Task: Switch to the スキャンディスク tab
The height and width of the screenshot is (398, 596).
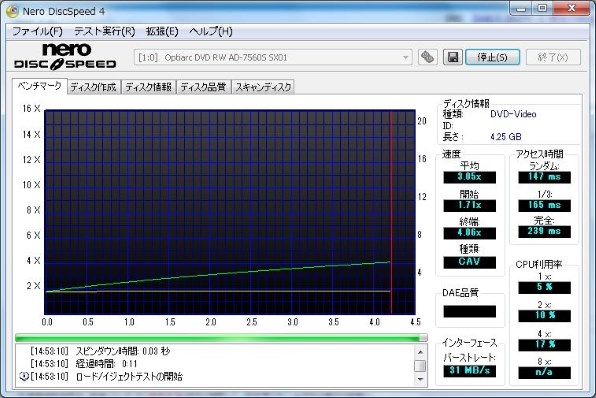Action: tap(263, 87)
